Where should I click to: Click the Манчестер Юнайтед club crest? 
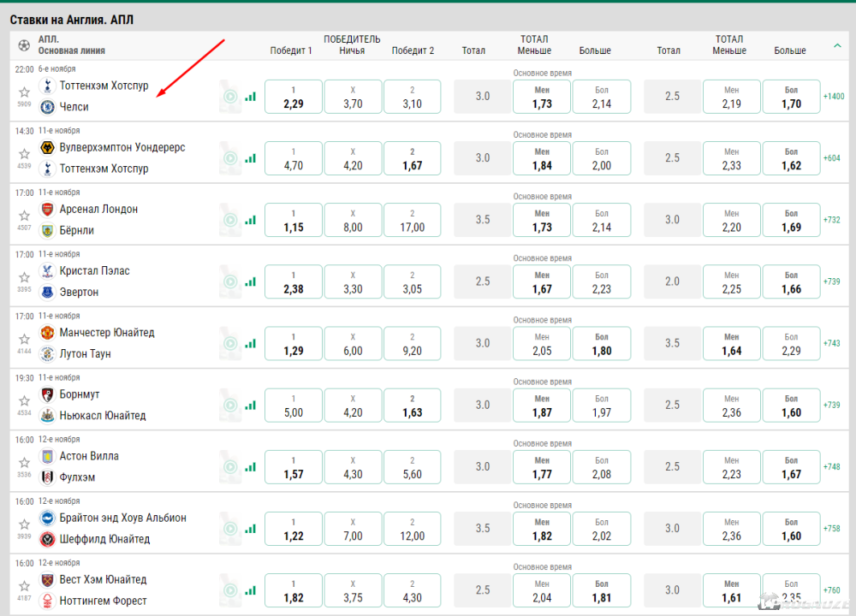(47, 332)
